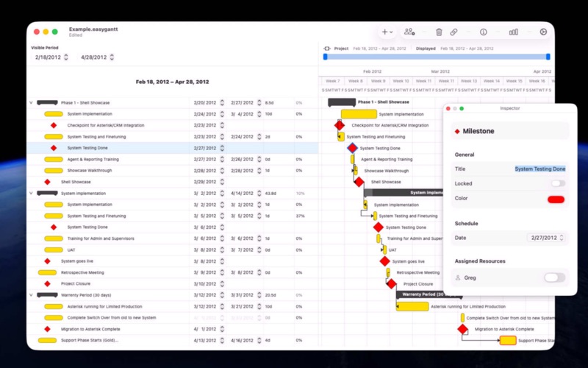
Task: Click the red Color swatch in Inspector
Action: pos(556,199)
